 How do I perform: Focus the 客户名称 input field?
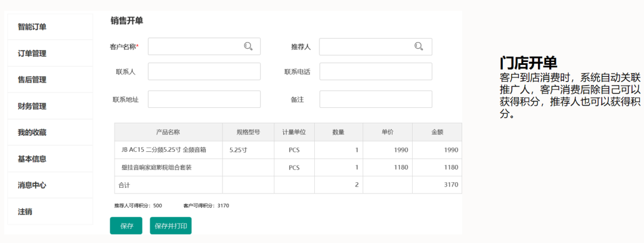click(194, 46)
